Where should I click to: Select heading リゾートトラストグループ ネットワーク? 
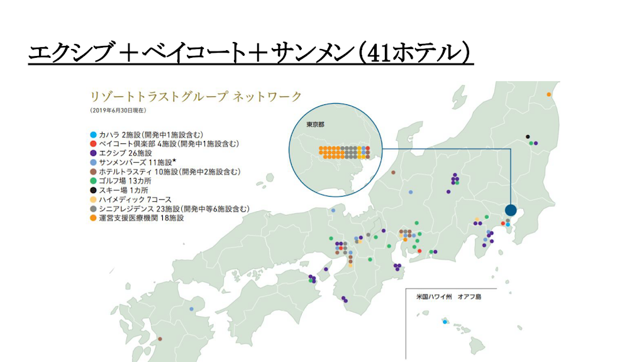point(196,96)
